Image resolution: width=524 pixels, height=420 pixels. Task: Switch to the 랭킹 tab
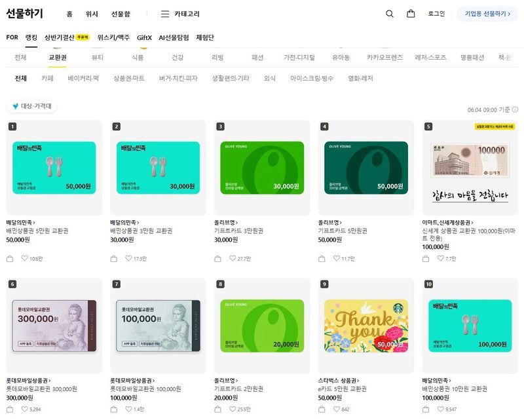31,37
